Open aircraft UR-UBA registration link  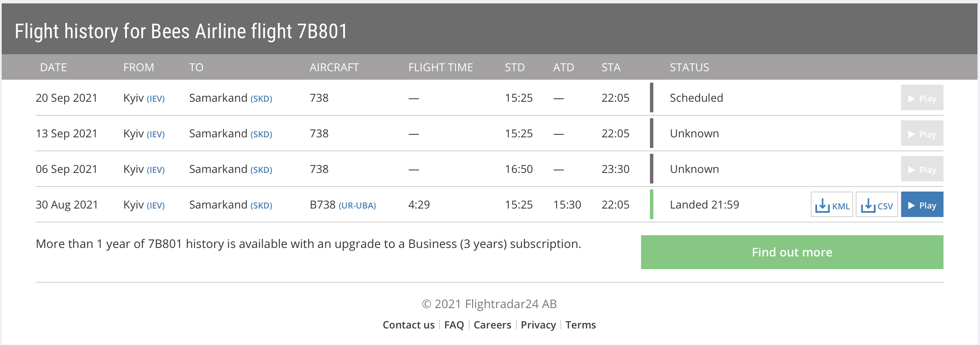tap(357, 206)
